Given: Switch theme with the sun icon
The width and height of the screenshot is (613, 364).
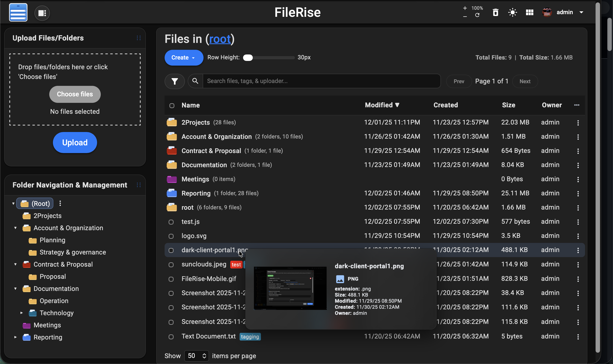Looking at the screenshot, I should [512, 12].
